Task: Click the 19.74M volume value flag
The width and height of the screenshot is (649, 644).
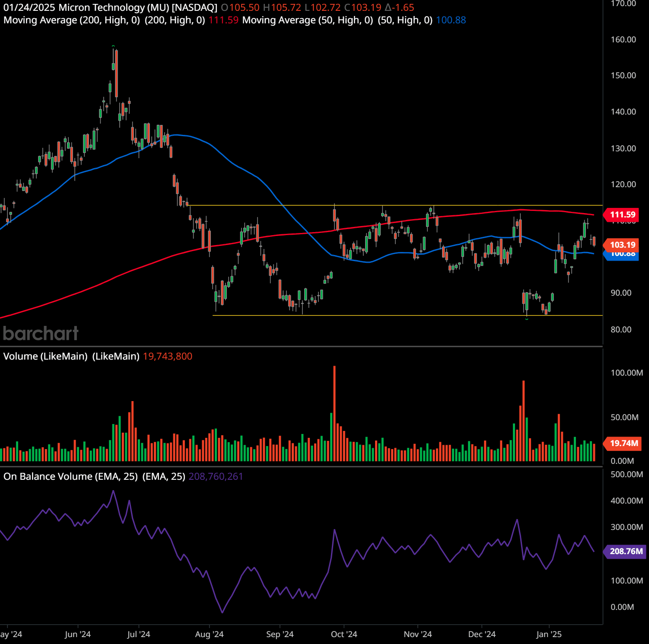Action: [622, 443]
